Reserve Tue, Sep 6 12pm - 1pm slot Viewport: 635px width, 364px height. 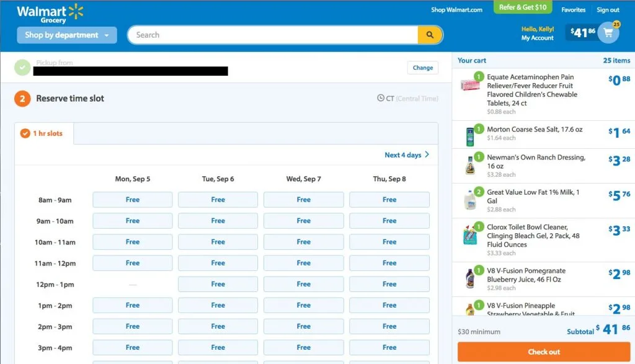point(218,284)
